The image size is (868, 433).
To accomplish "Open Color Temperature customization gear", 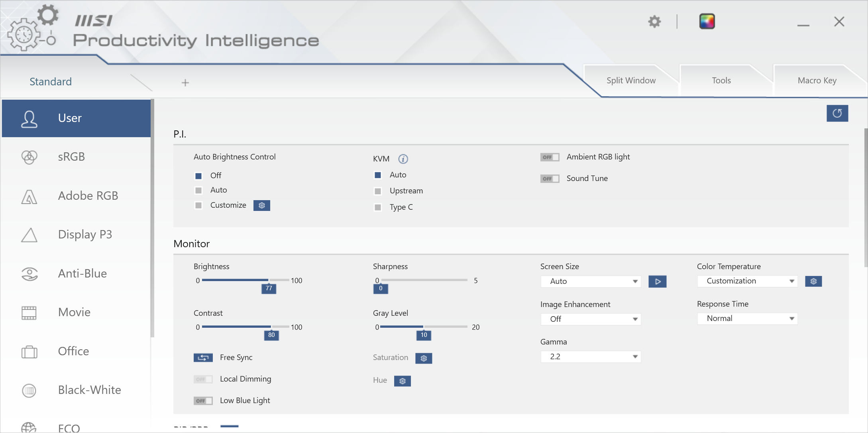I will tap(813, 281).
